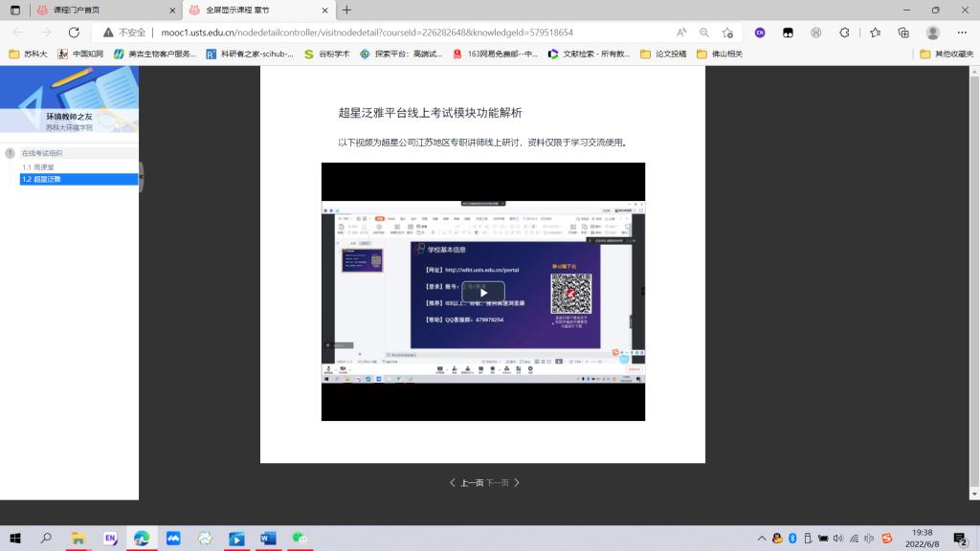Click the zoom magnifier icon in address bar

pos(704,33)
